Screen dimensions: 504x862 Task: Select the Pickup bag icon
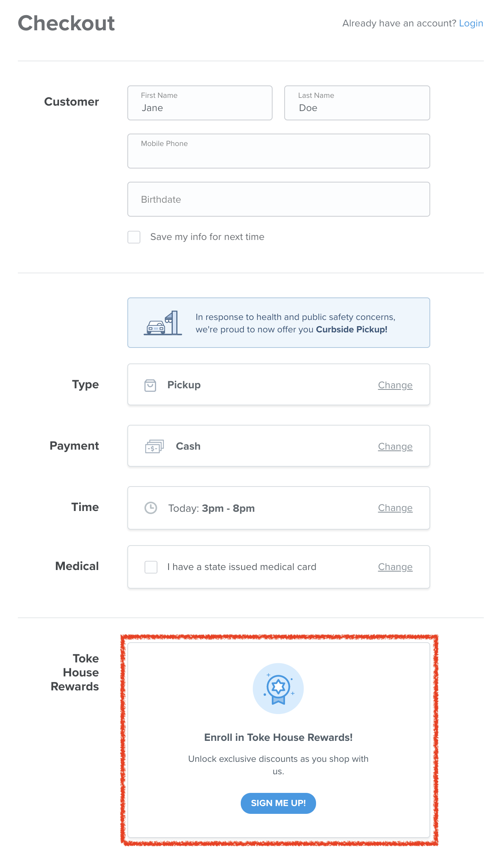[x=151, y=384]
